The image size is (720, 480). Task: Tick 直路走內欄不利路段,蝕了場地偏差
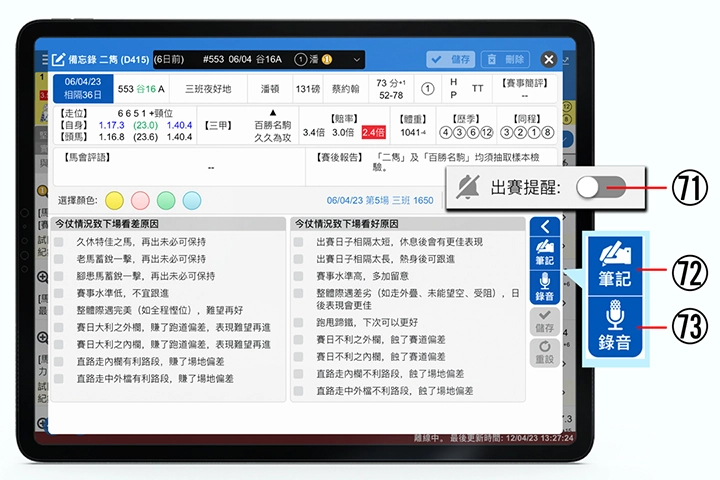[298, 373]
